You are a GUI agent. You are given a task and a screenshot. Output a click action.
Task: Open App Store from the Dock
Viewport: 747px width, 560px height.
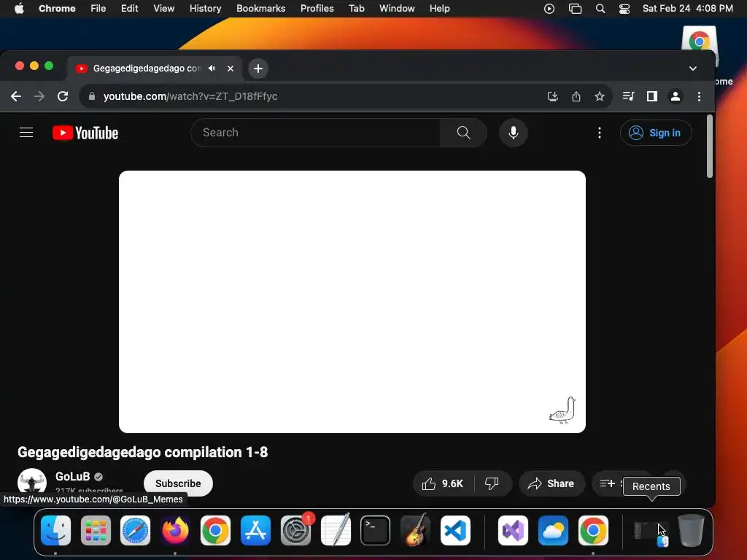(255, 530)
